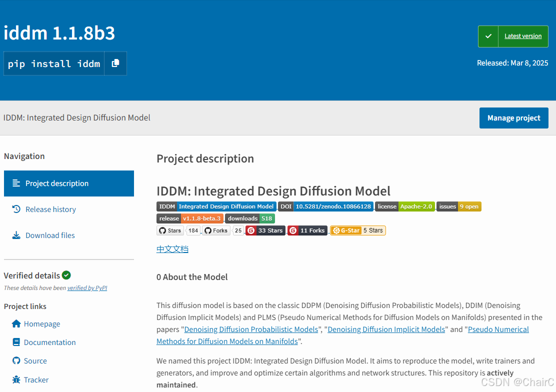This screenshot has height=392, width=556.
Task: Click the green Verified details checkmark
Action: [66, 275]
